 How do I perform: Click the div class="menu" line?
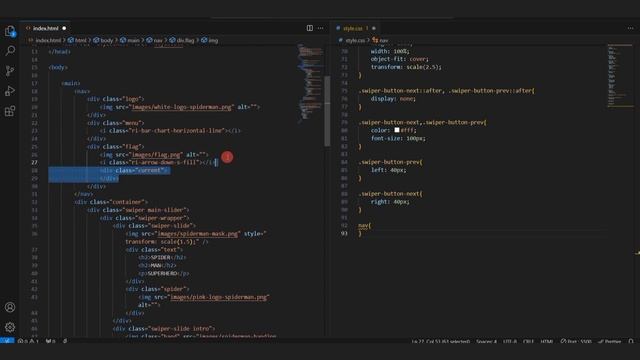pyautogui.click(x=116, y=123)
